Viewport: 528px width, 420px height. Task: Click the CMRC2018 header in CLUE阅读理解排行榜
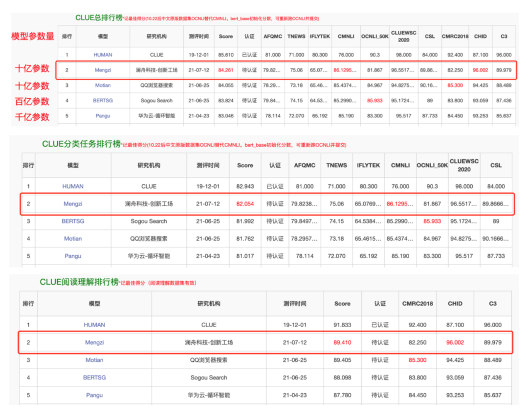418,304
